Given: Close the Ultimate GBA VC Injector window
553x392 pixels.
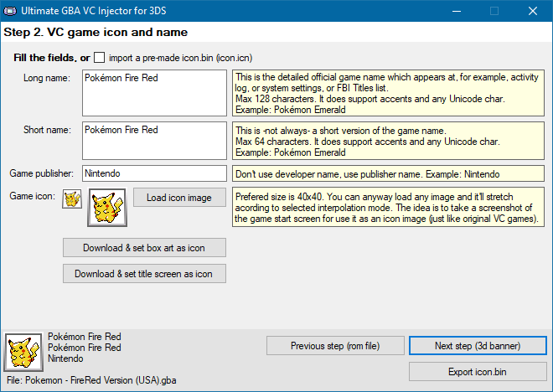Looking at the screenshot, I should [533, 11].
